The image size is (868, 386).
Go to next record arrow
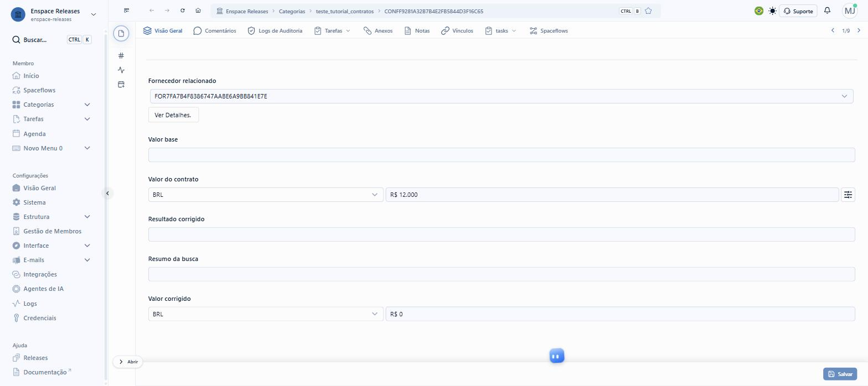point(859,30)
